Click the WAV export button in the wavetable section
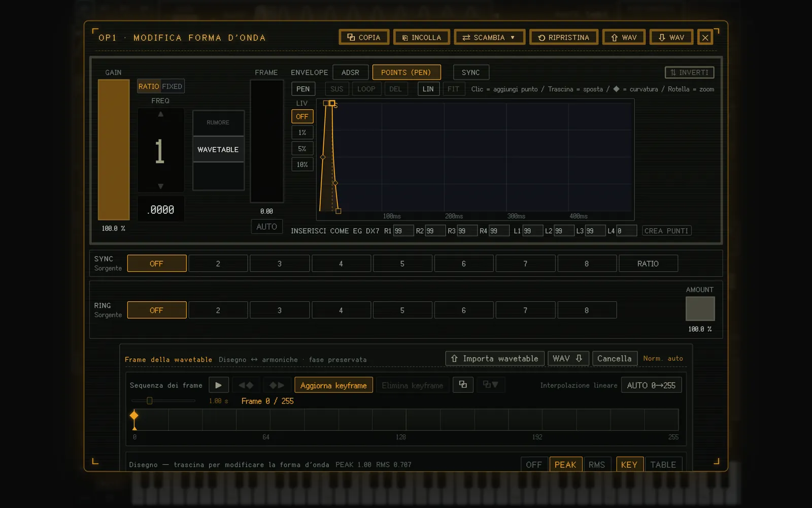Image resolution: width=812 pixels, height=508 pixels. (x=568, y=358)
